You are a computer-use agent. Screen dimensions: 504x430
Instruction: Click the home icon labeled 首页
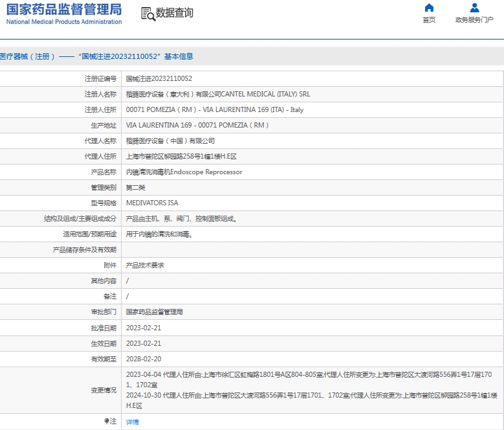pos(429,8)
